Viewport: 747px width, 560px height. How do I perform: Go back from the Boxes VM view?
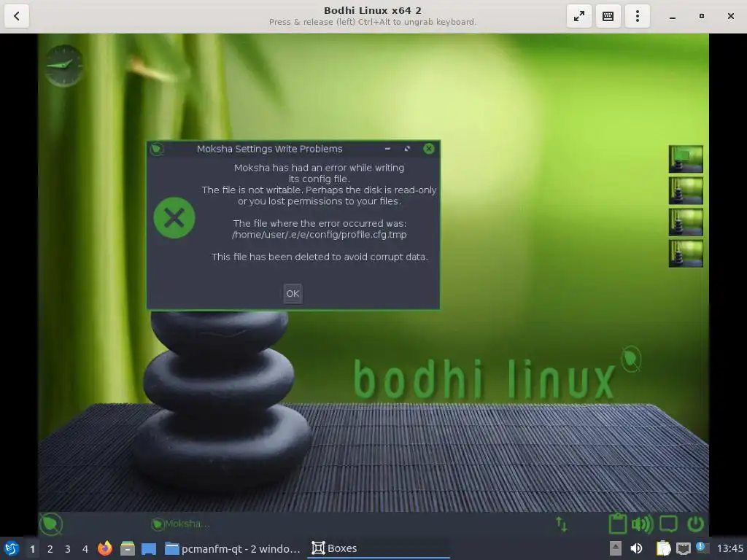pos(17,16)
